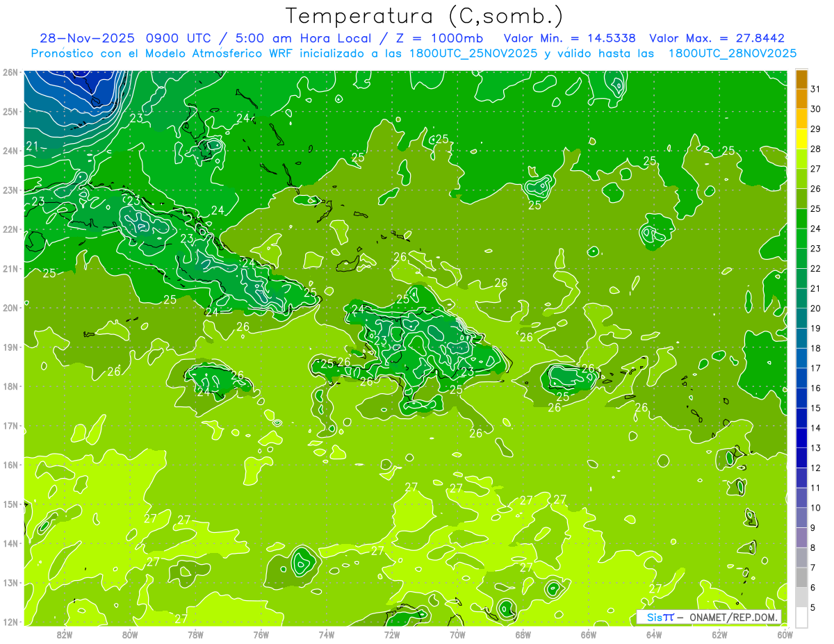834x644 pixels.
Task: Click the SisTT logo text
Action: pyautogui.click(x=660, y=618)
